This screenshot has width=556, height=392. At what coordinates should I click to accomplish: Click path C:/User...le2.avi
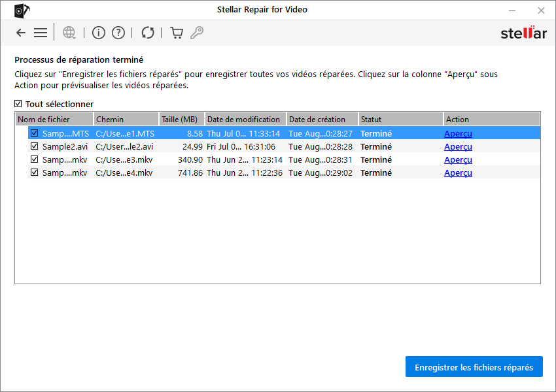point(124,147)
